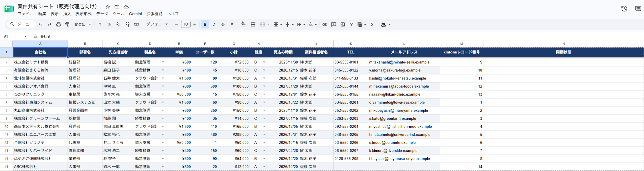Toggle italic formatting

(214, 25)
